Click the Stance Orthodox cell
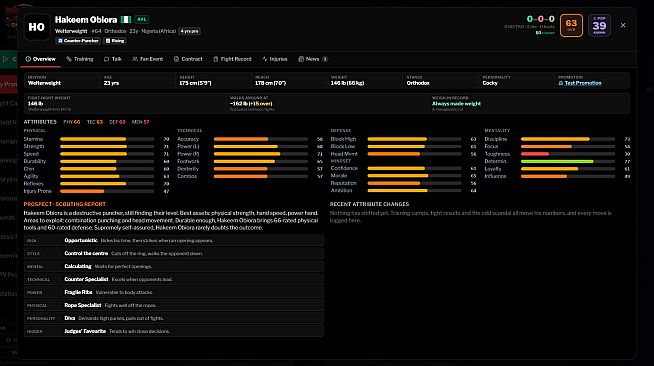This screenshot has height=366, width=654. pyautogui.click(x=441, y=80)
